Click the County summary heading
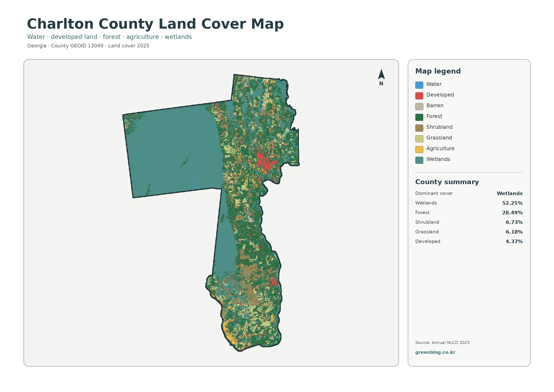This screenshot has height=392, width=554. pos(447,182)
